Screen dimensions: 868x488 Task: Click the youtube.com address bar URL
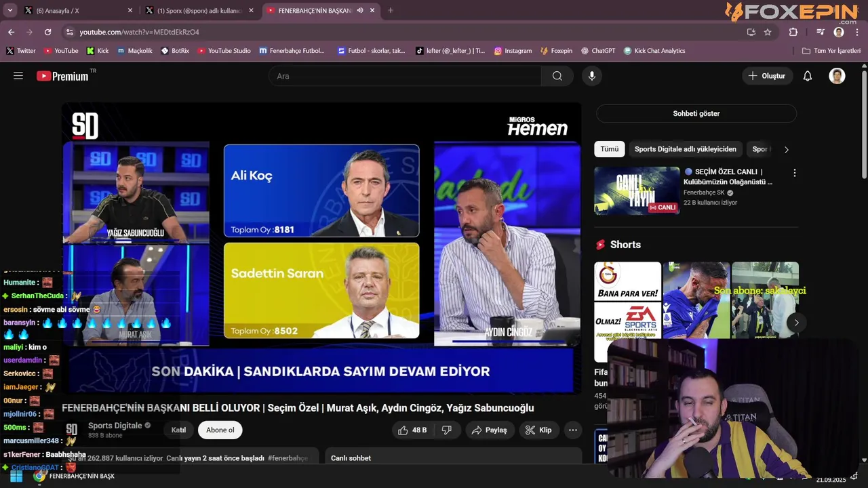coord(139,32)
